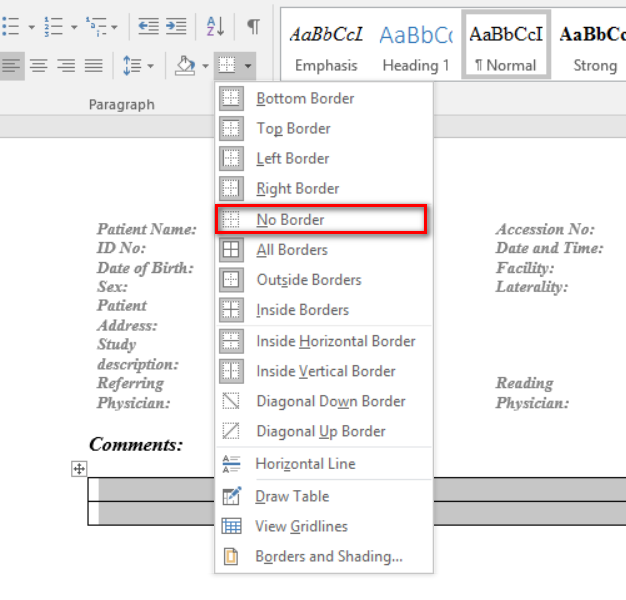Click the table move handle

79,469
